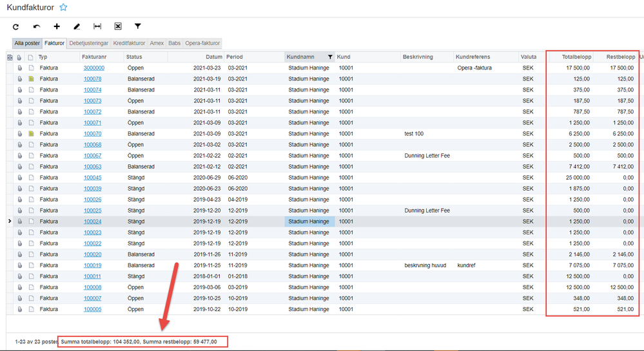Click the toolbar filter funnel icon
Viewport: 644px width, 351px height.
click(x=138, y=26)
